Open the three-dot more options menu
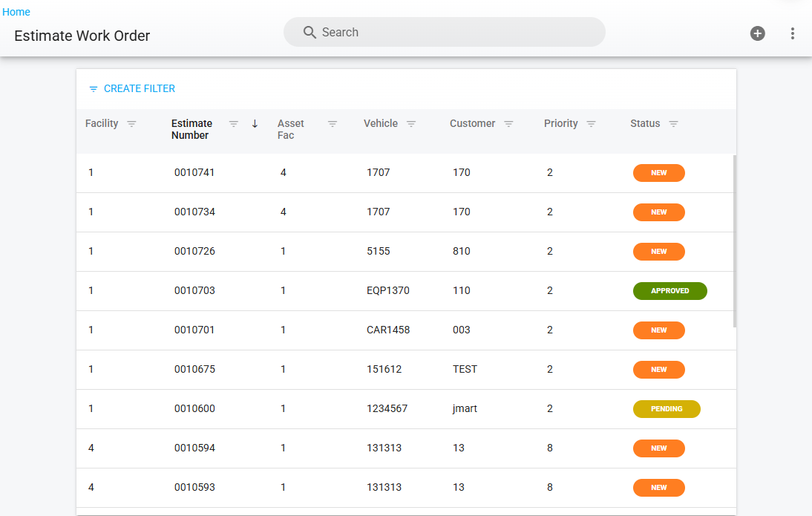Viewport: 812px width, 516px height. 793,33
